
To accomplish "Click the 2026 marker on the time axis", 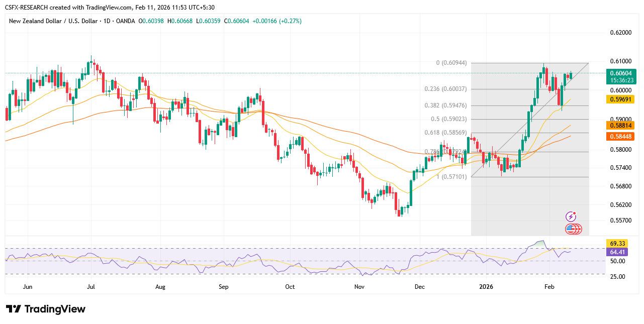I will point(486,287).
